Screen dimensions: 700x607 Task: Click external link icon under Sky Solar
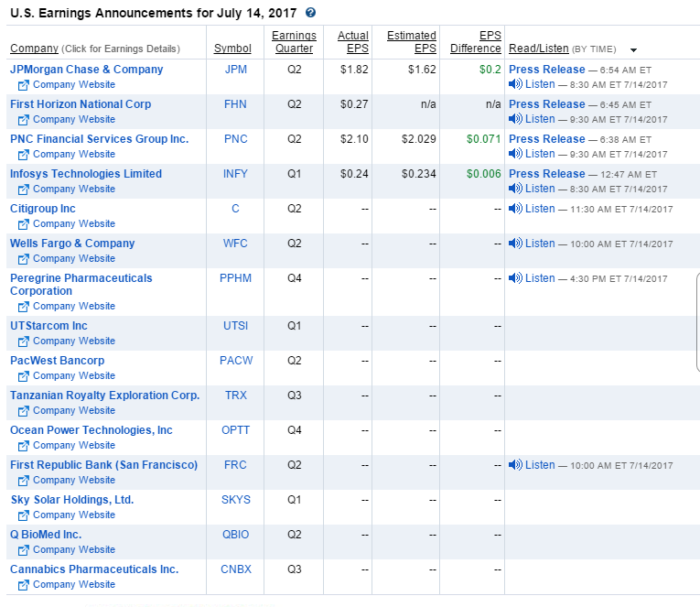coord(23,515)
